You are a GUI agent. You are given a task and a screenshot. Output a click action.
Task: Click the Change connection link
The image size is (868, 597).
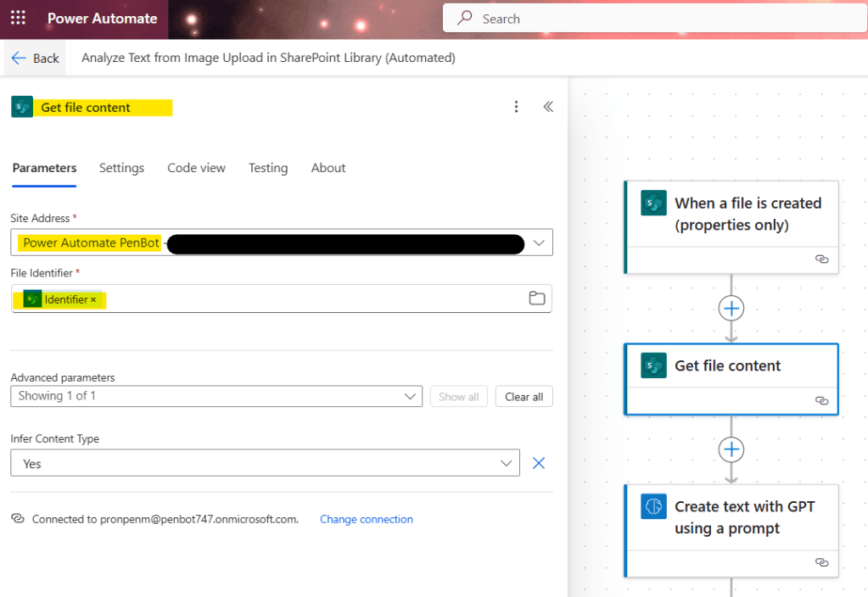pos(366,519)
